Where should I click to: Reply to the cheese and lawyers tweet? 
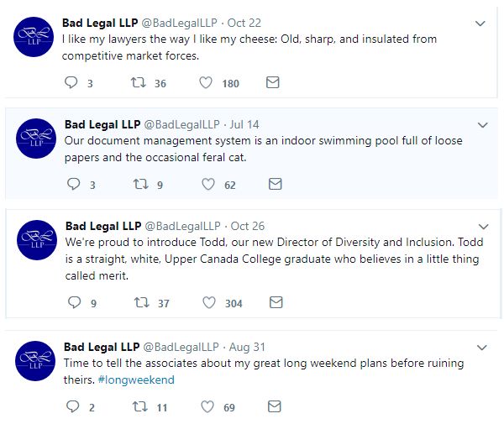[x=72, y=82]
